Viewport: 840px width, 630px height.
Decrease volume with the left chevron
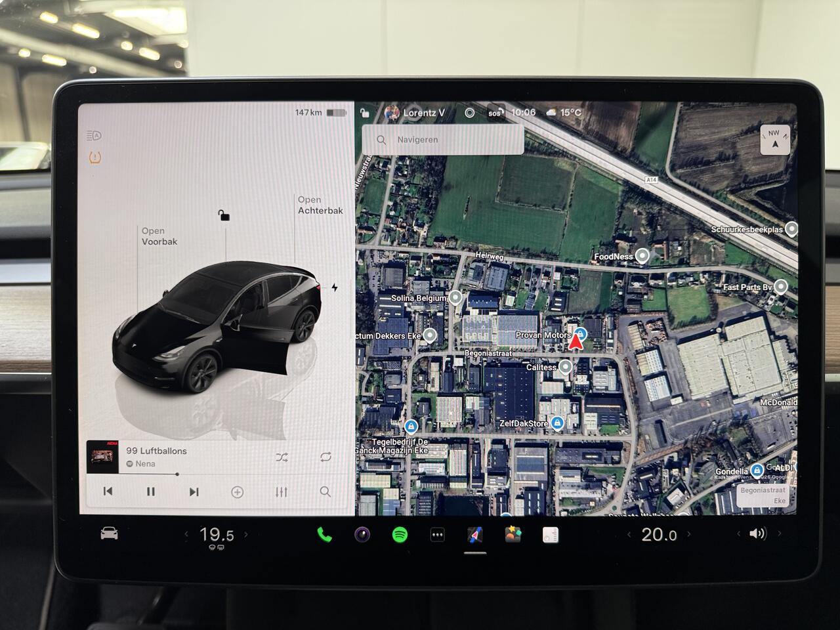[739, 534]
